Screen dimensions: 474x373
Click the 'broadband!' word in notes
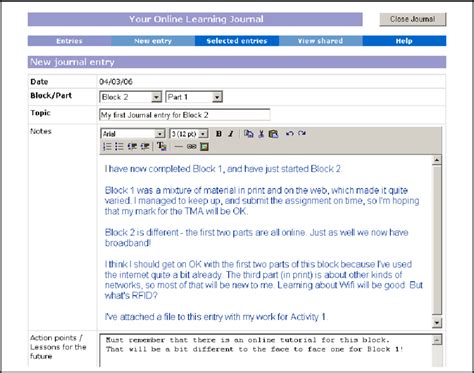click(128, 243)
